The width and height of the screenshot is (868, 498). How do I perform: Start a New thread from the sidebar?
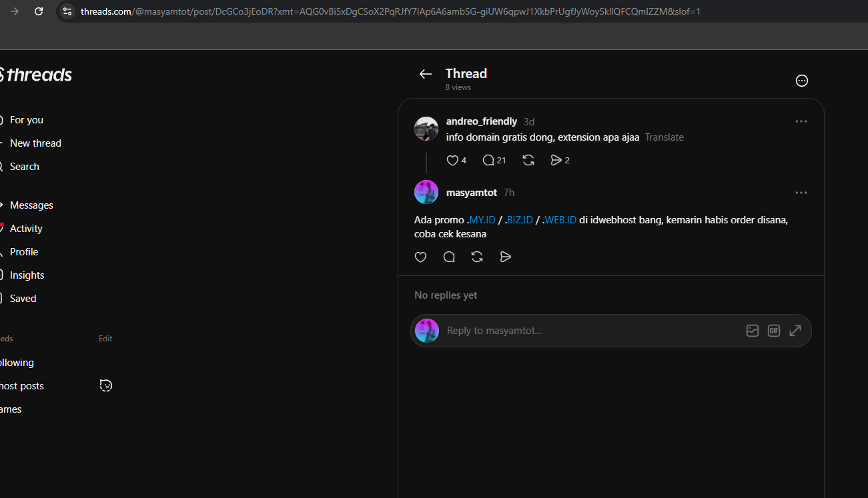coord(35,143)
